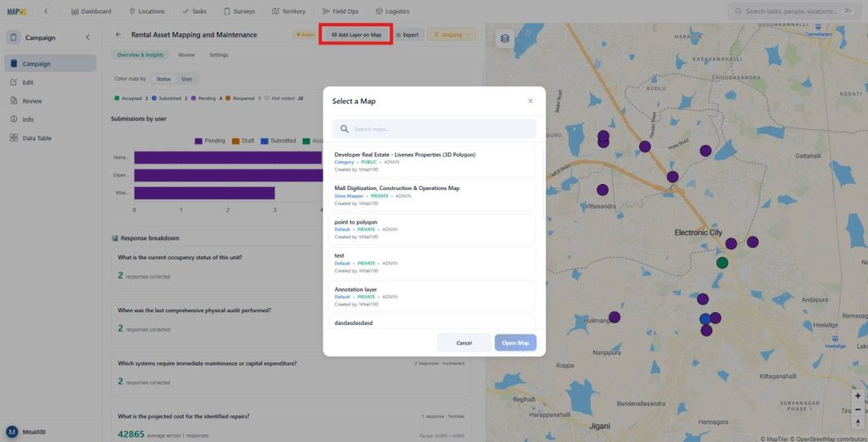Toggle Draft legend in submissions chart
This screenshot has width=868, height=442.
[243, 141]
